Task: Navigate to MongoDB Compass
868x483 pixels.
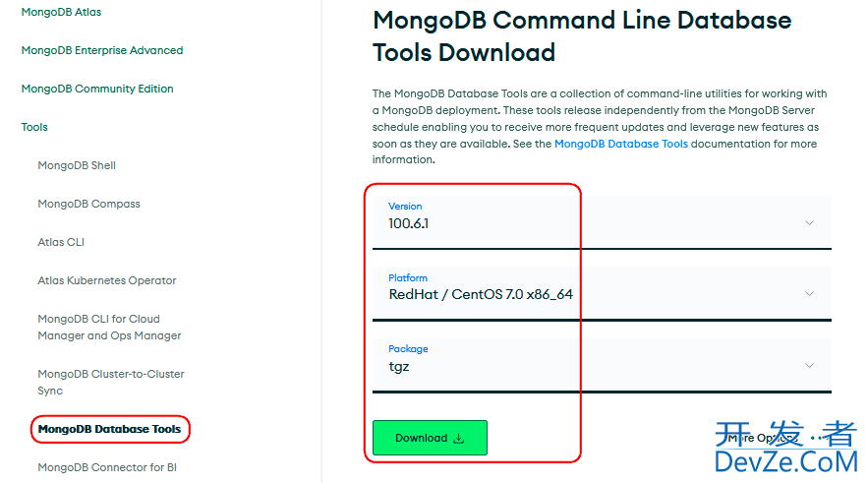Action: pos(88,204)
